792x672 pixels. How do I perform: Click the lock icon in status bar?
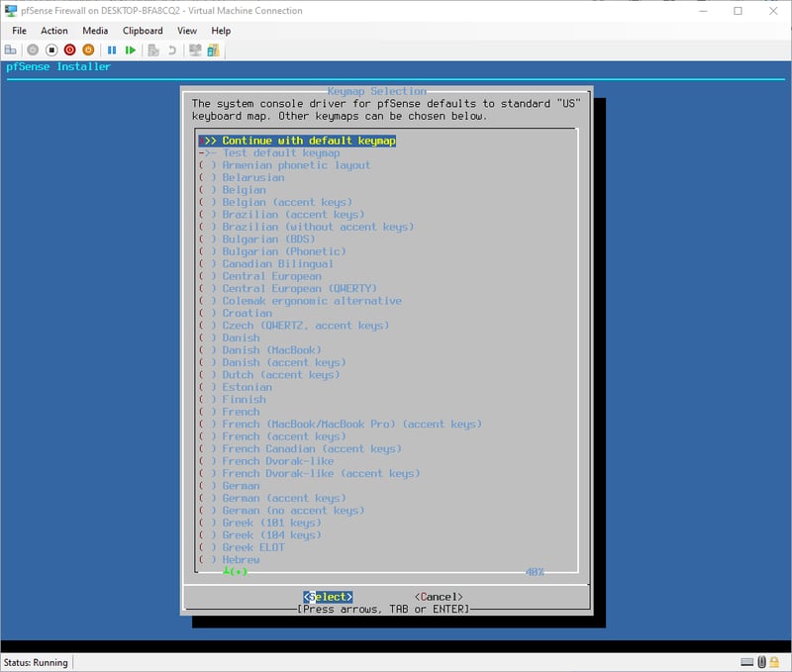[x=774, y=661]
